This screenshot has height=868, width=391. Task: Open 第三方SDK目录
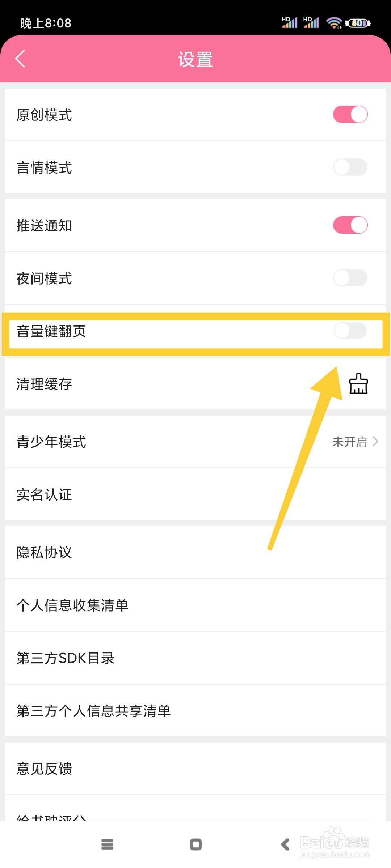click(x=66, y=658)
